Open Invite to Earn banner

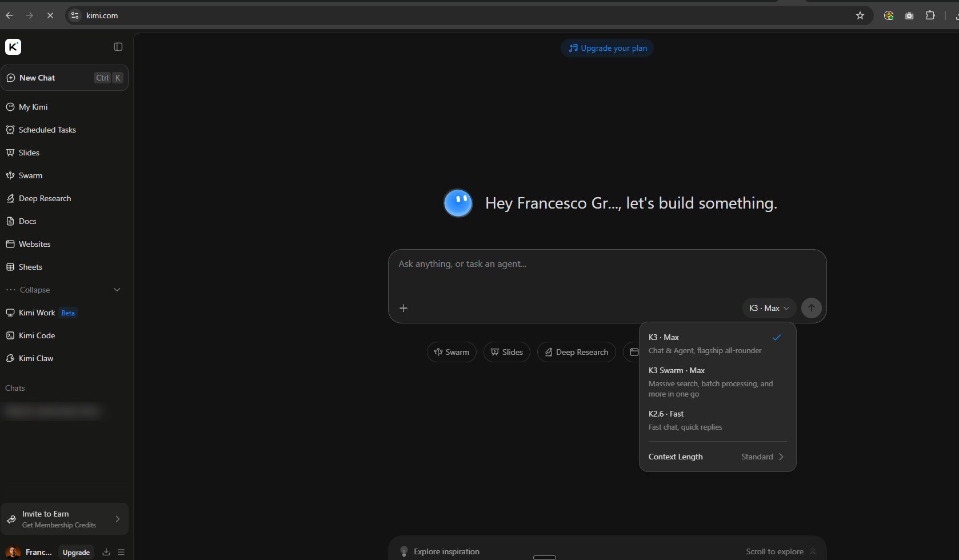coord(64,519)
